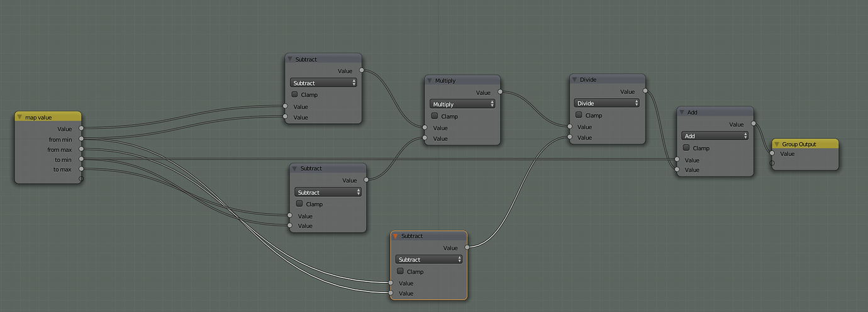Click the to max output socket

81,169
